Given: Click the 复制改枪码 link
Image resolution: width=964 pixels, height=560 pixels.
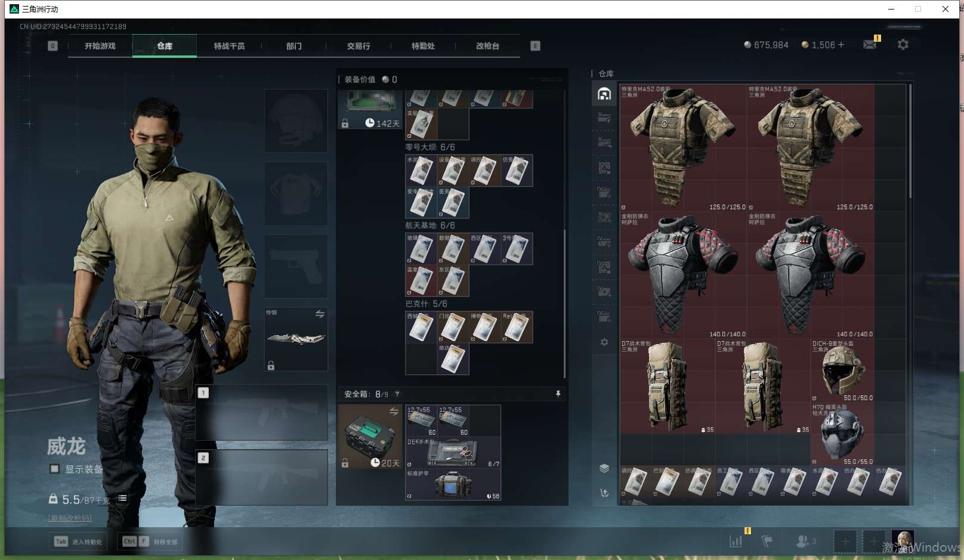Looking at the screenshot, I should click(x=70, y=518).
